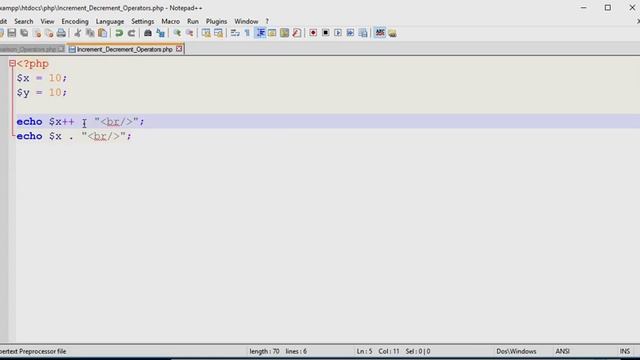The height and width of the screenshot is (360, 640).
Task: Click the Redo arrow icon
Action: [131, 33]
